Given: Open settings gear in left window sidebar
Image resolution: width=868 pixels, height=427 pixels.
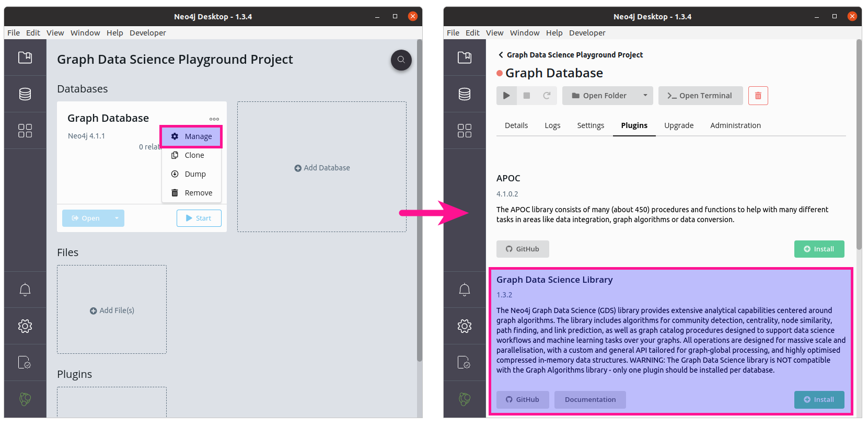Looking at the screenshot, I should click(25, 326).
